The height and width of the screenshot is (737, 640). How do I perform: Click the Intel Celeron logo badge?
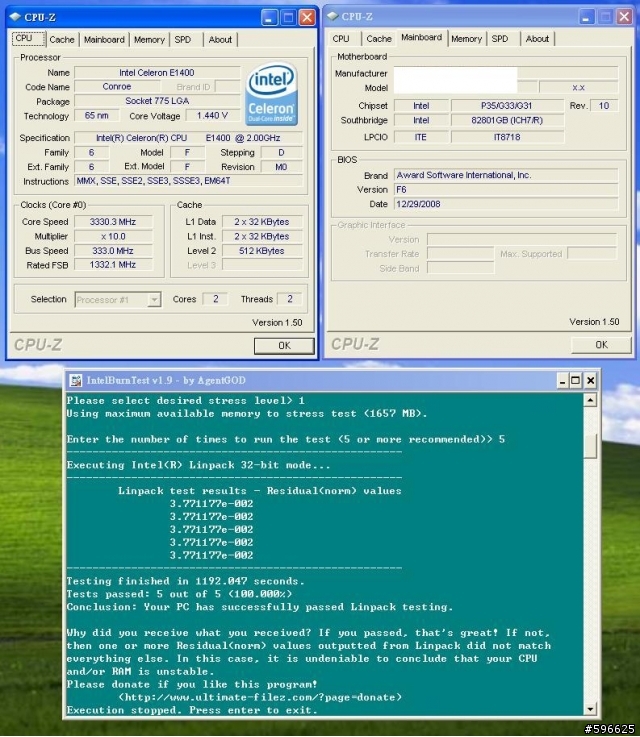point(272,94)
